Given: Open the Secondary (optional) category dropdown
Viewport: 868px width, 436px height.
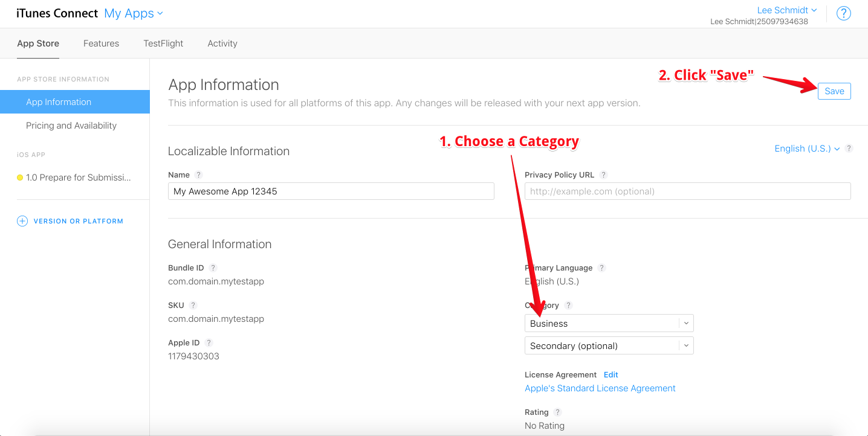Looking at the screenshot, I should [609, 345].
